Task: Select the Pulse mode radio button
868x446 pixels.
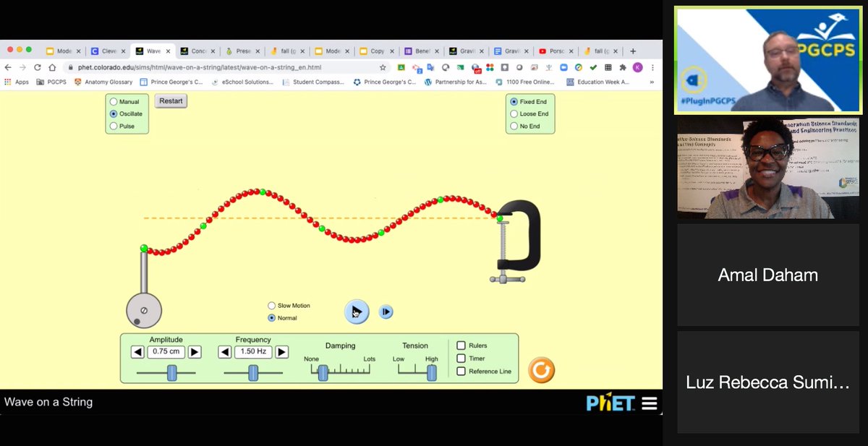Action: 114,126
